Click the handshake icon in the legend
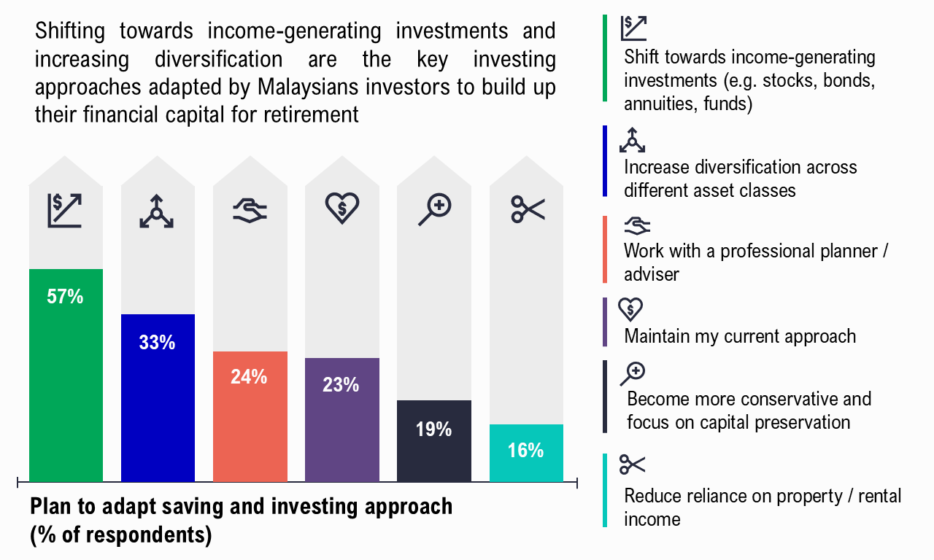934x560 pixels. click(x=636, y=226)
